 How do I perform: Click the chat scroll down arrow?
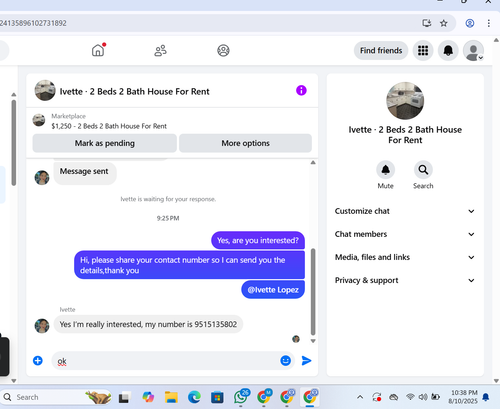(x=313, y=341)
